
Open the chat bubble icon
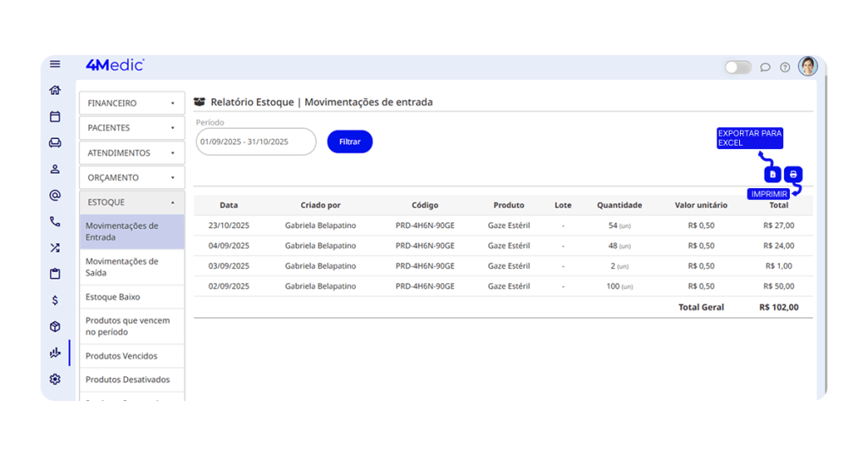coord(765,68)
